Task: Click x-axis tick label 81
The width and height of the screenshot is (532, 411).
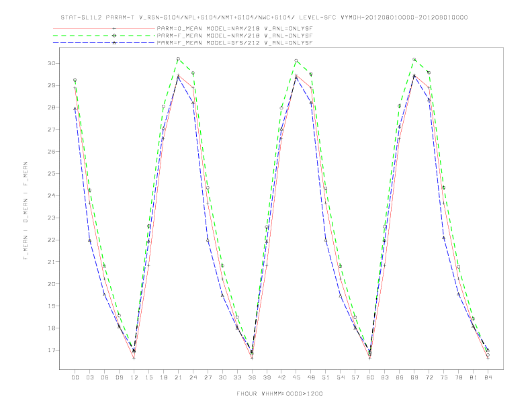Action: click(474, 377)
